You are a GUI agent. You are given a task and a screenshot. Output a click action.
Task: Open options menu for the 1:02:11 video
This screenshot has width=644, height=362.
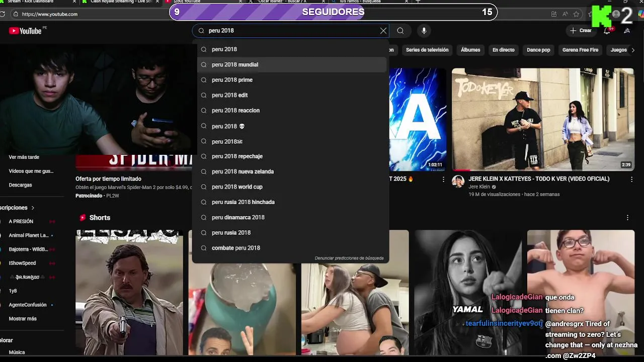pyautogui.click(x=443, y=179)
